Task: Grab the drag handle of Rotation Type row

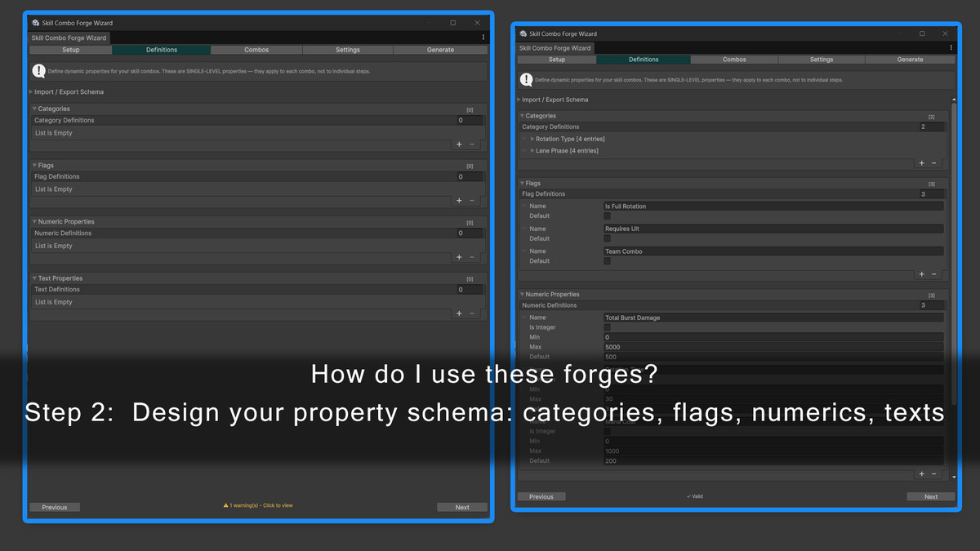Action: 523,139
